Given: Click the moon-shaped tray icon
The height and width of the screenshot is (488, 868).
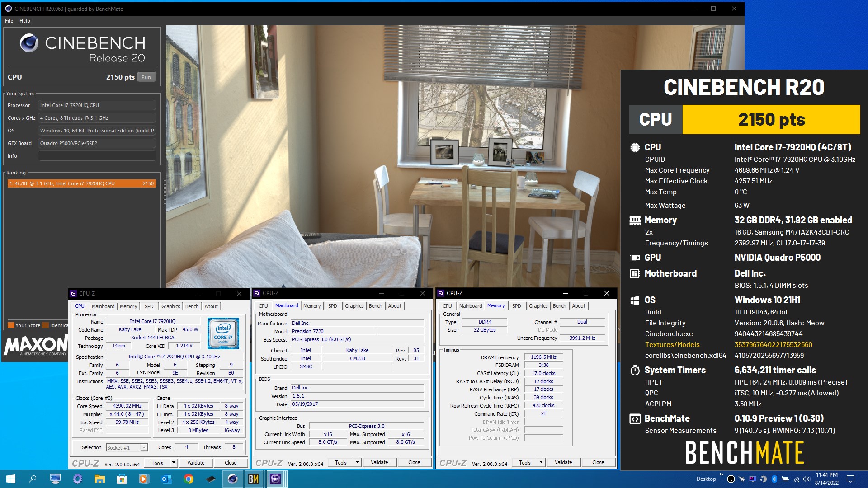Looking at the screenshot, I should [x=764, y=479].
